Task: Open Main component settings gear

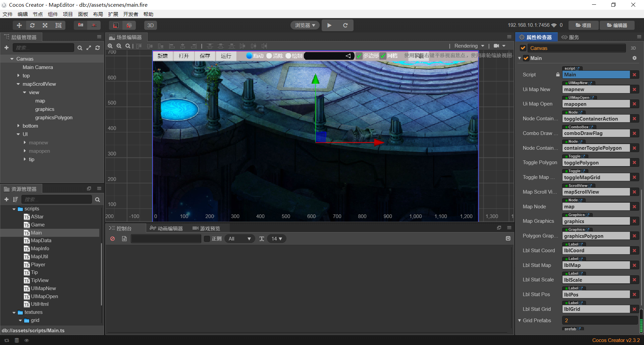Action: (x=634, y=58)
